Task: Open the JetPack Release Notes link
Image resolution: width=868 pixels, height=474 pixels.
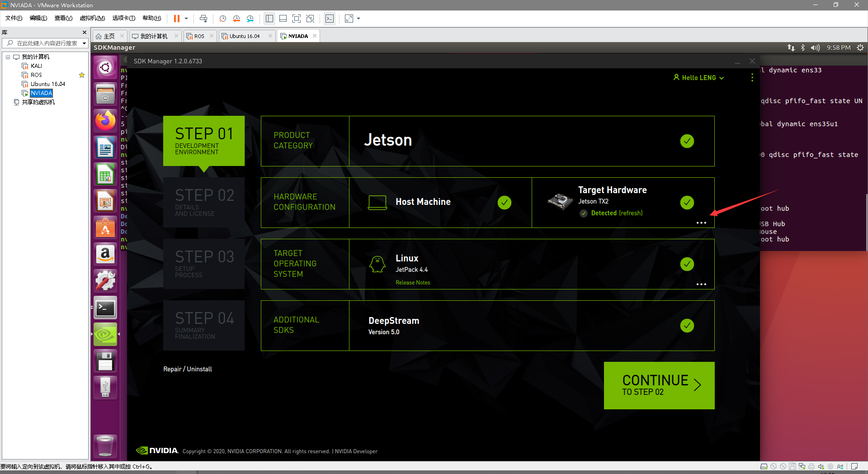Action: point(412,282)
